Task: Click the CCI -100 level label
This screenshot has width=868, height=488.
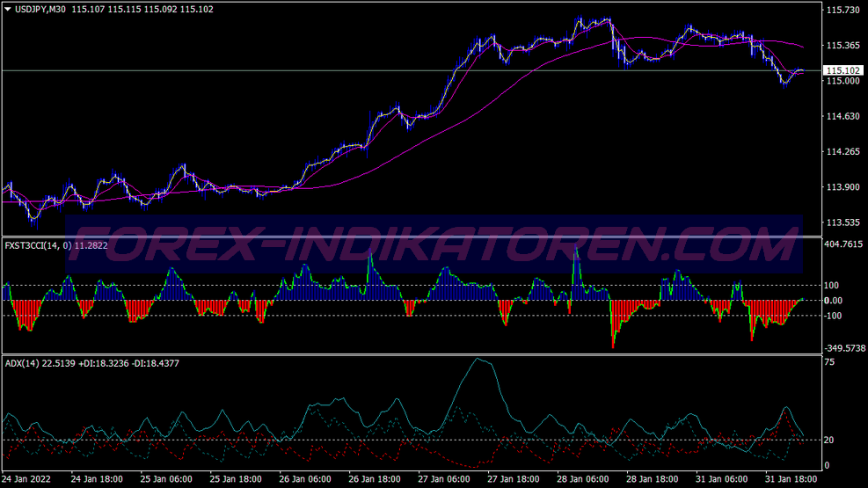Action: tap(832, 316)
